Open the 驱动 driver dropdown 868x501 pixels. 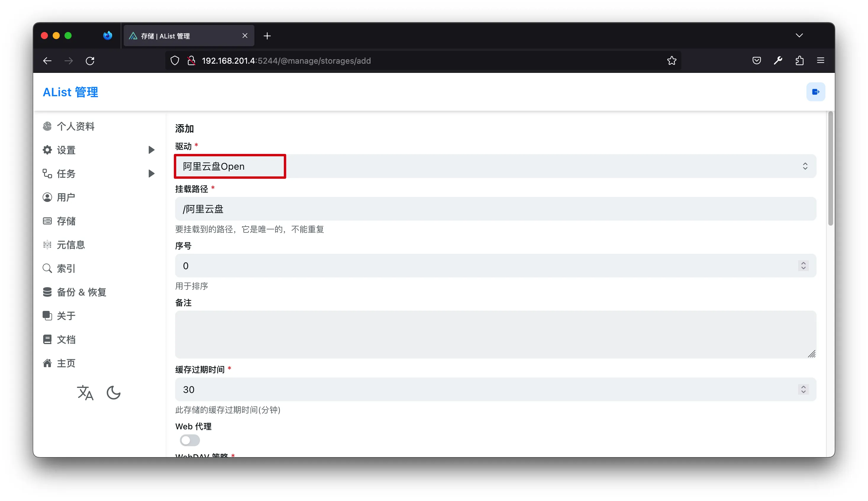click(x=495, y=166)
